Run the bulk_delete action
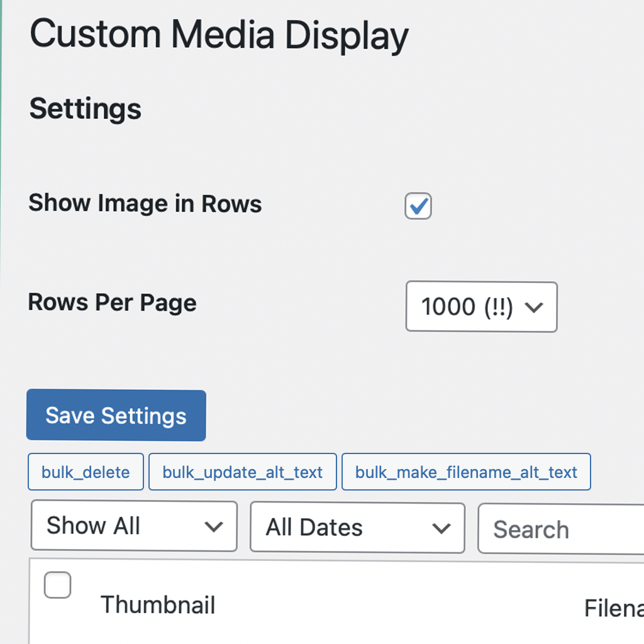Image resolution: width=644 pixels, height=644 pixels. pyautogui.click(x=86, y=472)
